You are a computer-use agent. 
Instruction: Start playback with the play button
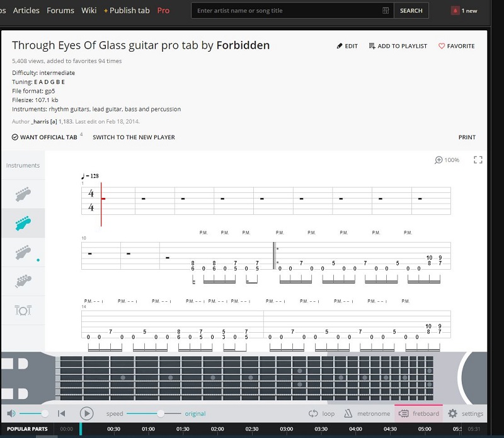tap(86, 413)
